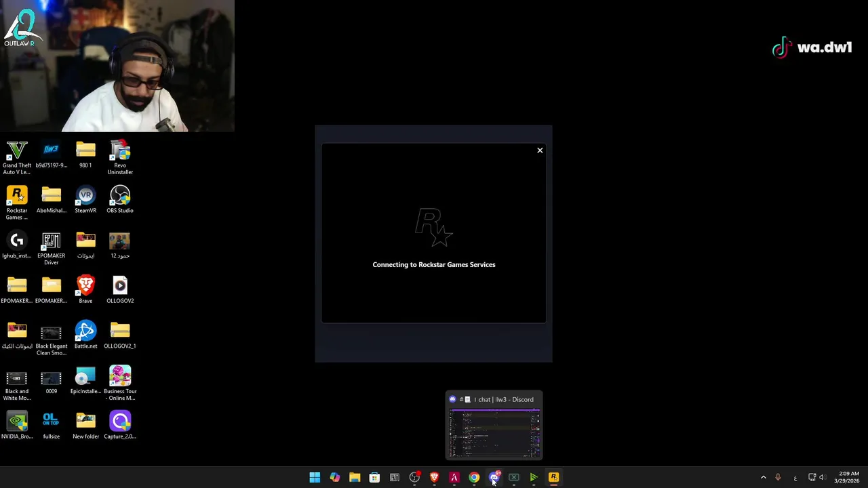Show hidden system tray icons
The image size is (868, 488).
[763, 477]
